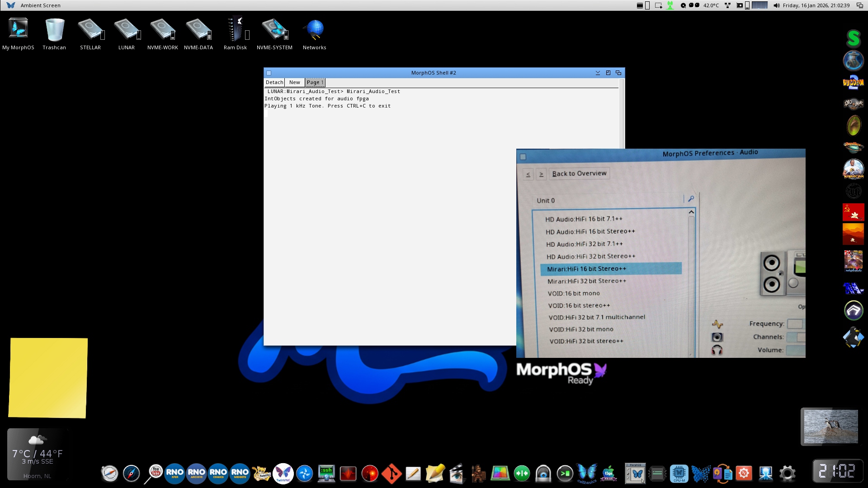Open the settings gear dock icon

pos(787,473)
